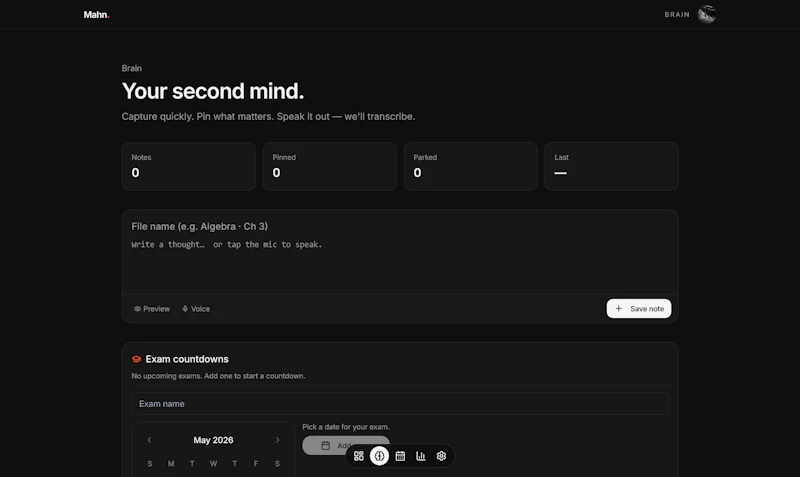Go to previous month in calendar
This screenshot has height=477, width=800.
coord(149,440)
